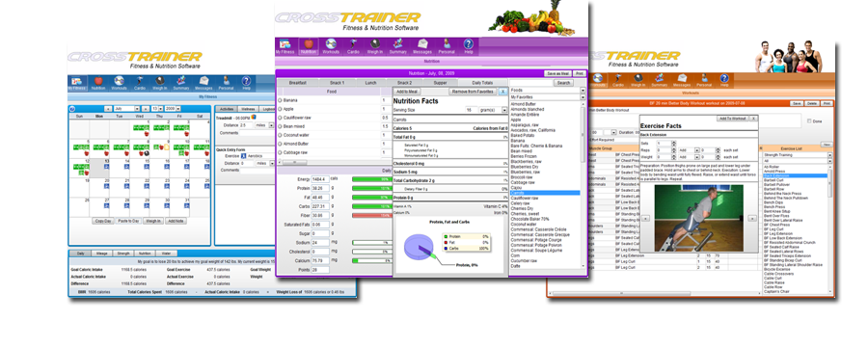This screenshot has width=868, height=347.
Task: Select the Coconut water radio button
Action: pos(280,135)
